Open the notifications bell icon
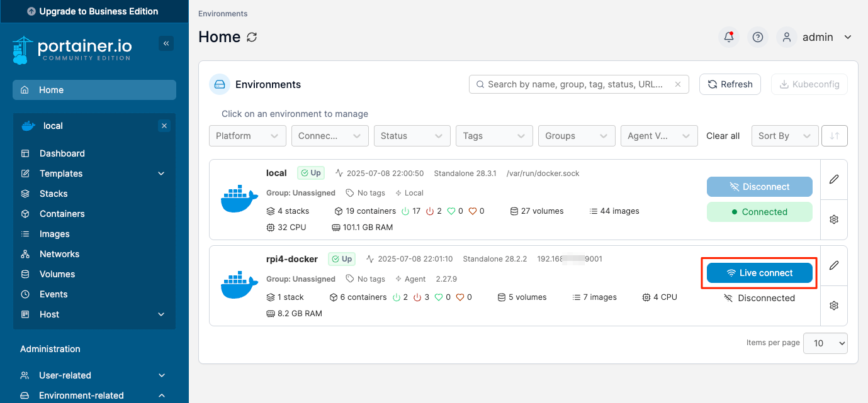This screenshot has height=403, width=868. click(729, 37)
